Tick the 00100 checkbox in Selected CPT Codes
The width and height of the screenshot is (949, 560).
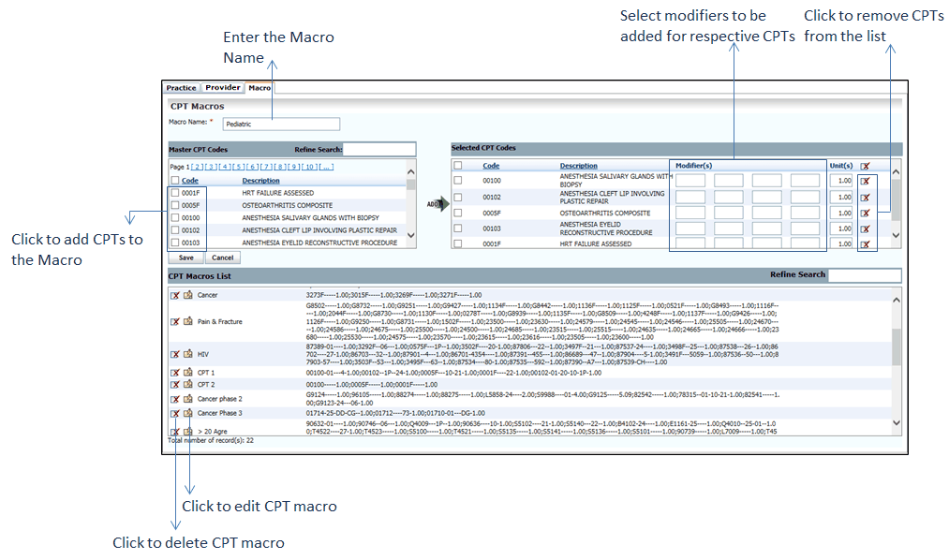(458, 180)
